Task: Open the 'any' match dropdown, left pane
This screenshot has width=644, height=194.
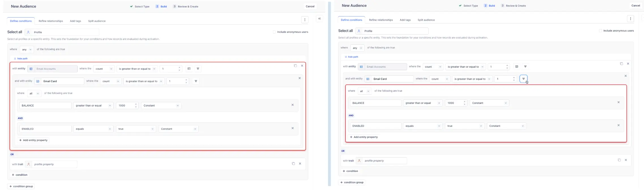Action: tap(27, 50)
